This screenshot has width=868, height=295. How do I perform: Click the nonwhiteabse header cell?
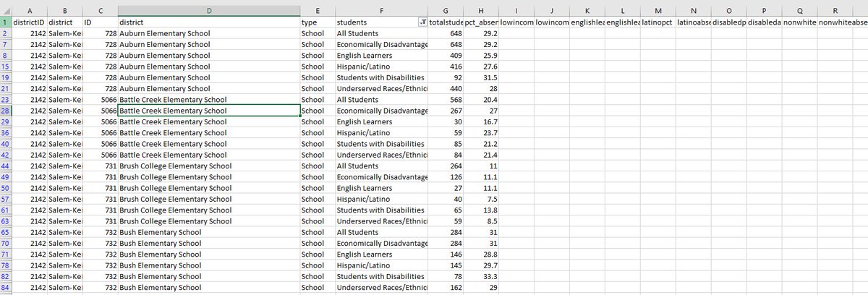point(835,23)
